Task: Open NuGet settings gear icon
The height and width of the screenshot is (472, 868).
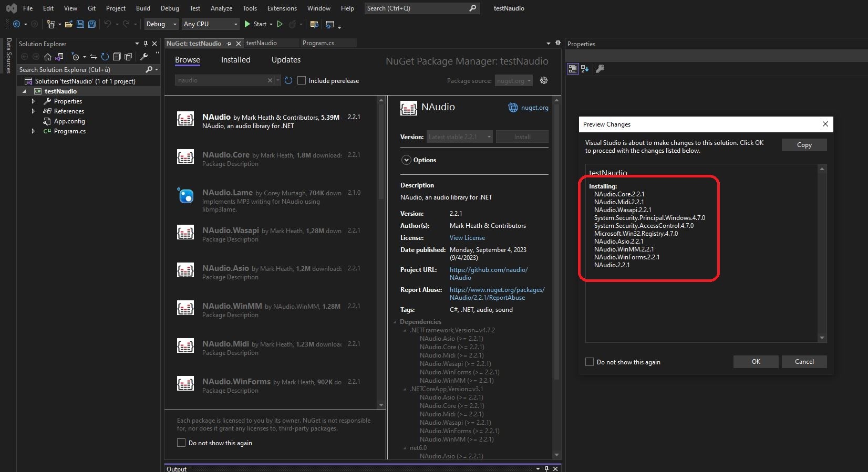Action: point(544,80)
